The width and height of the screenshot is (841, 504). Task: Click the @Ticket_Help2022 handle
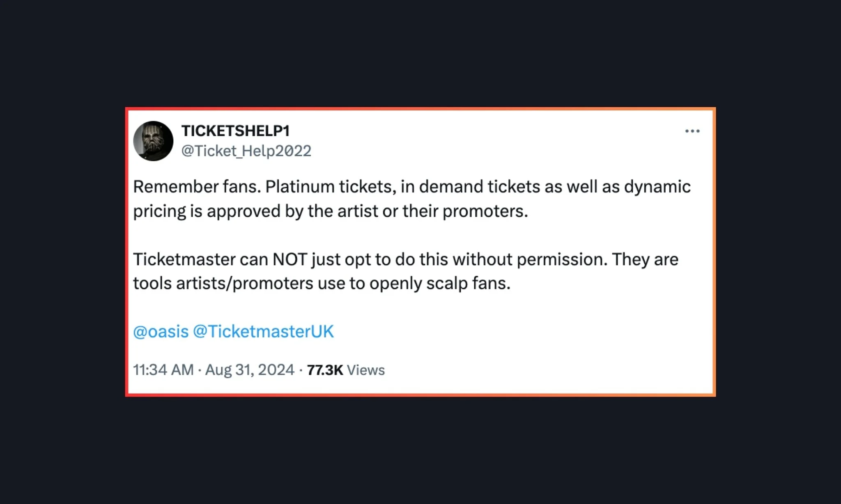pos(246,151)
